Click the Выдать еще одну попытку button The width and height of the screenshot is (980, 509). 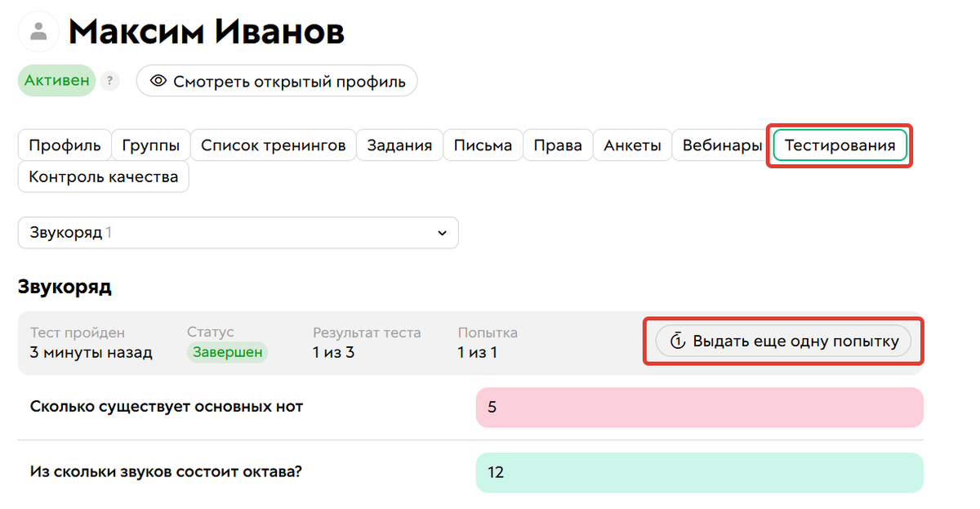pos(782,341)
